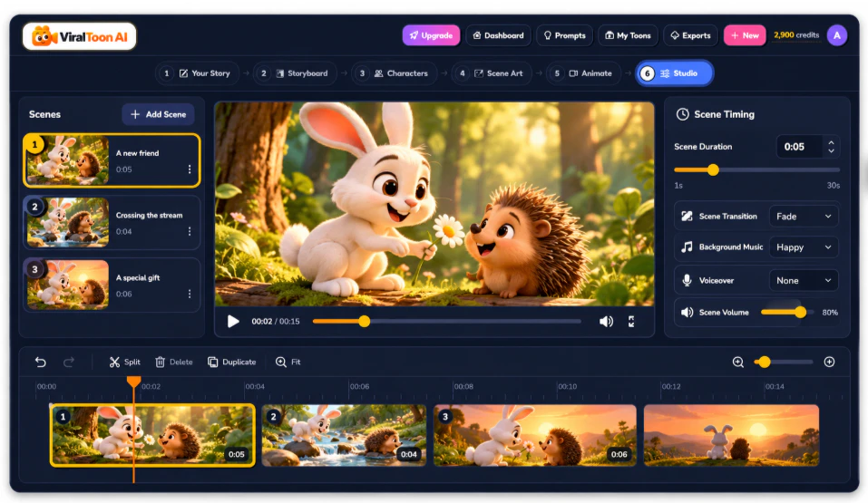
Task: Select timeline clip 3 with 0:06 duration
Action: pos(535,435)
